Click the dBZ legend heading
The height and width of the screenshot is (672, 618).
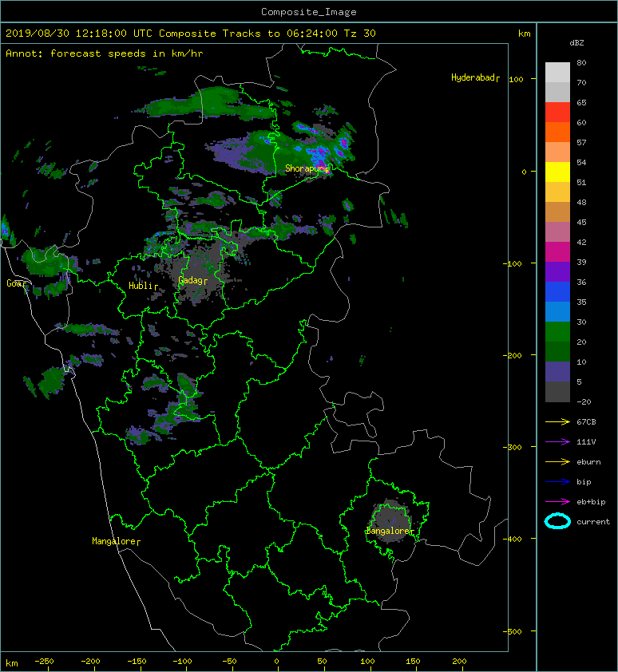point(576,43)
